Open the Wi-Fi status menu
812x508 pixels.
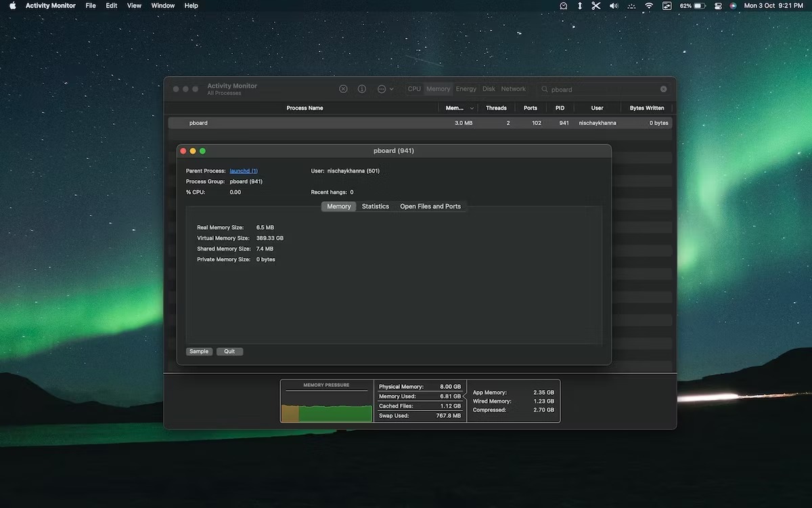point(649,5)
